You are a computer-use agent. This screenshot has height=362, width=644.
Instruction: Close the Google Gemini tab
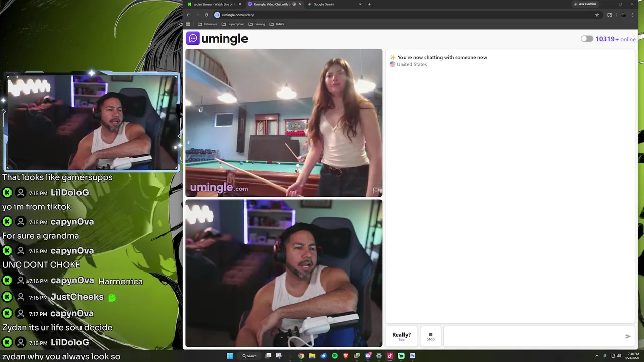(x=360, y=4)
